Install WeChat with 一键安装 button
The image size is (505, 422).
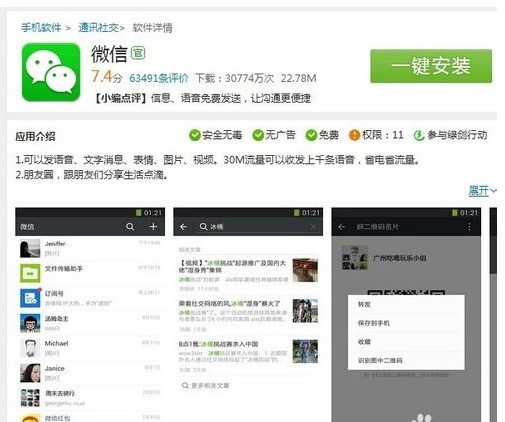(x=431, y=66)
